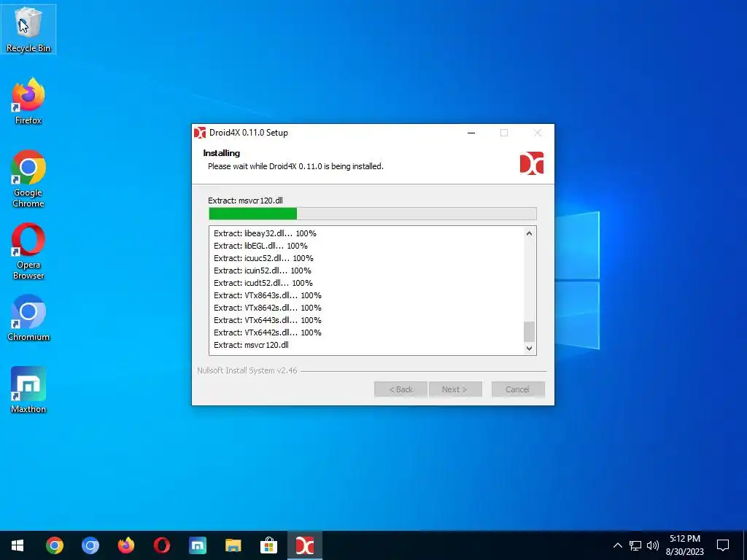
Task: Select log line 'Extract: VTx8642s.dll... 100%'
Action: click(268, 308)
